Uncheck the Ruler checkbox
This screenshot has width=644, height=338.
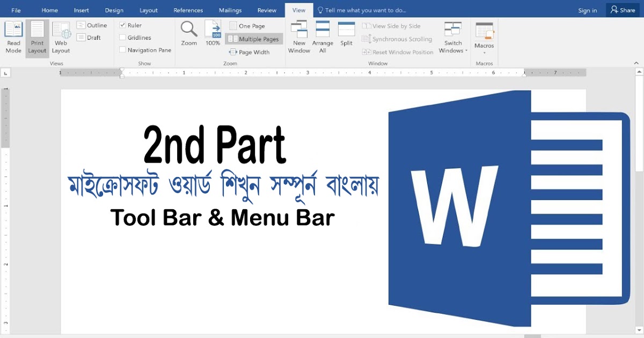pyautogui.click(x=123, y=25)
